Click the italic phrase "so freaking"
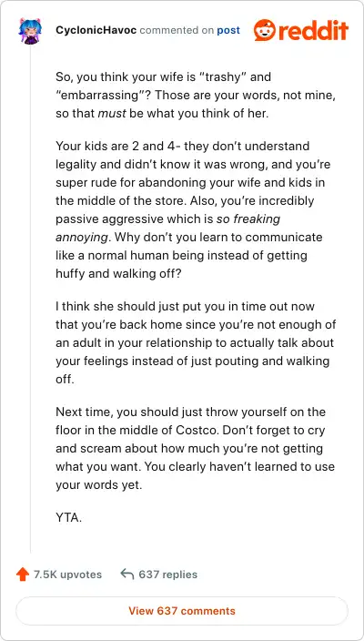 248,219
